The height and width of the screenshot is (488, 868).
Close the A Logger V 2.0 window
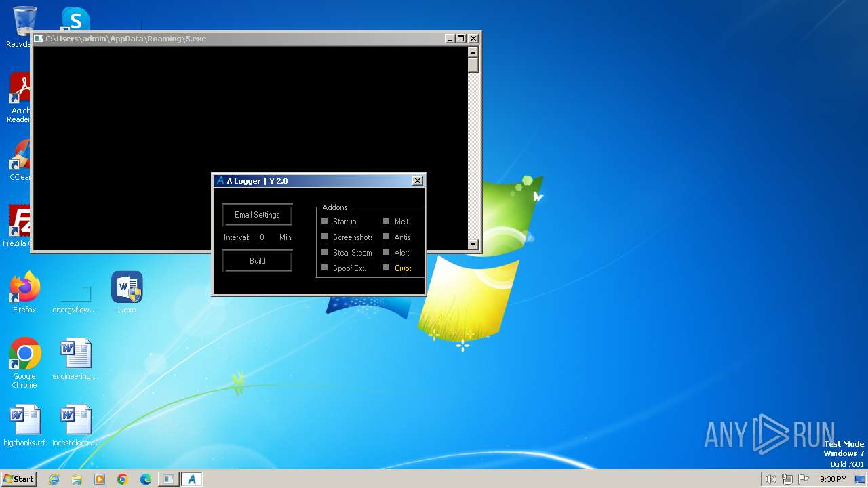click(418, 181)
